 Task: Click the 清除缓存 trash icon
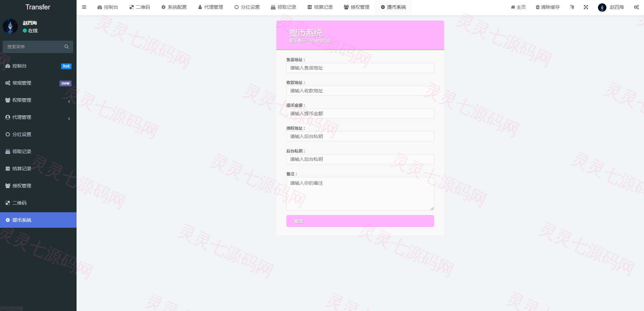click(538, 7)
